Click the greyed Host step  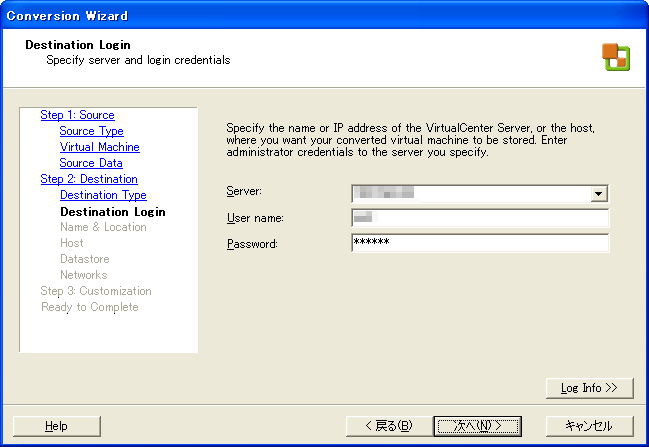tap(72, 243)
